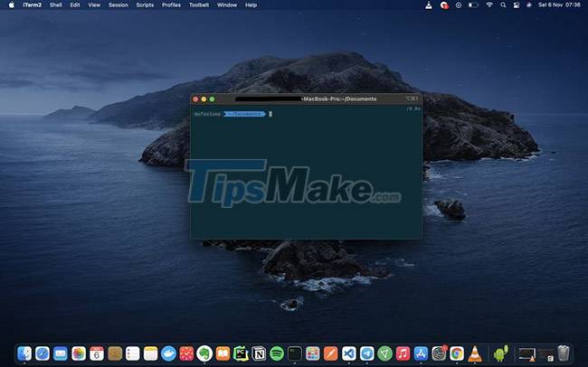Expand the Session menu
The height and width of the screenshot is (367, 588).
click(119, 5)
